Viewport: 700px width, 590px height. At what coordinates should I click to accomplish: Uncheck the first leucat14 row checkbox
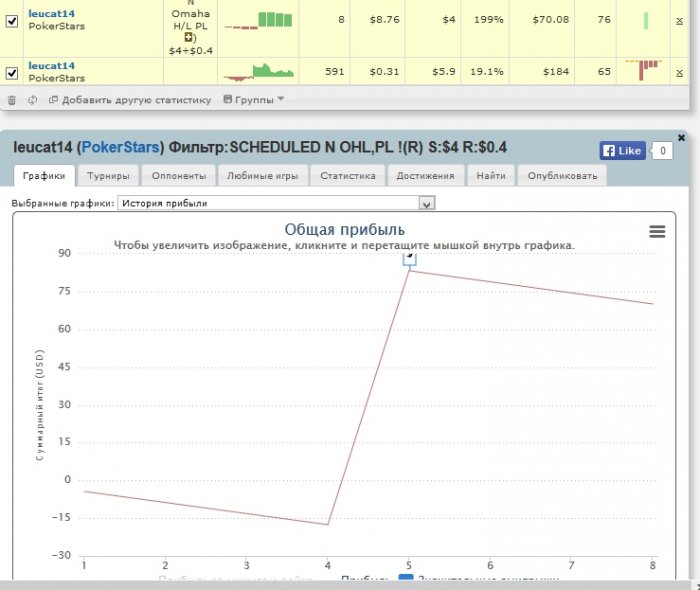pyautogui.click(x=12, y=21)
